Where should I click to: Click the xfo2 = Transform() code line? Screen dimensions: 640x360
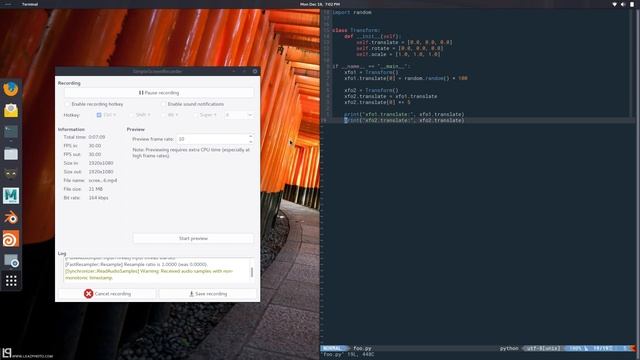(371, 90)
